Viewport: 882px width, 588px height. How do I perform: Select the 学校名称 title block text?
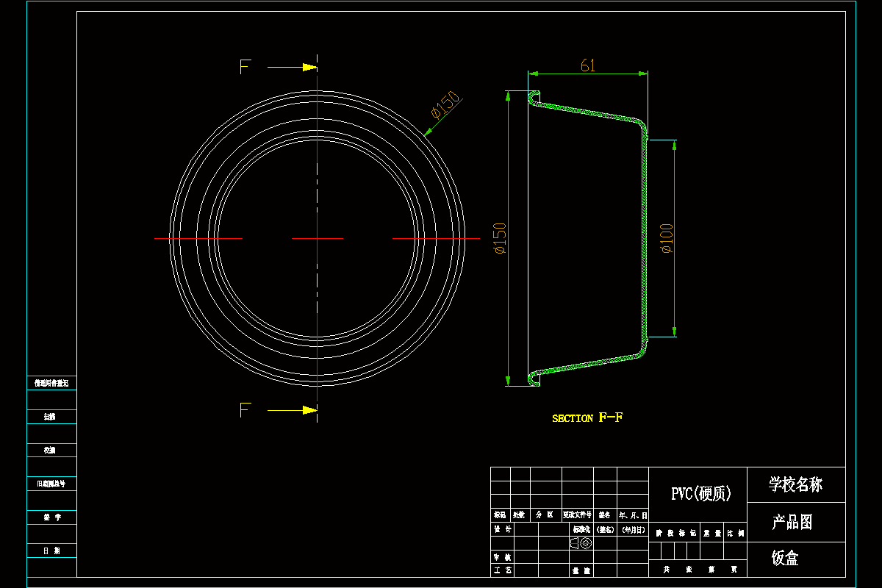click(796, 484)
